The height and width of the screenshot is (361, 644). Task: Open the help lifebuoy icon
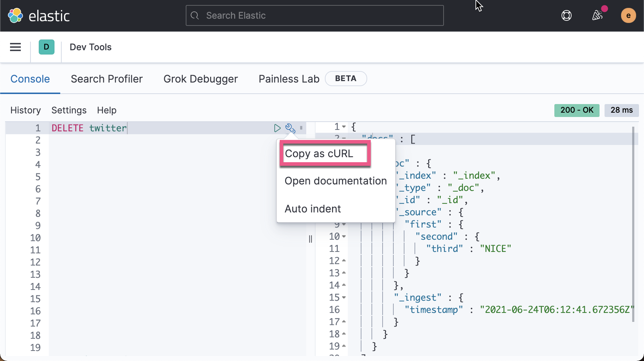pos(566,15)
